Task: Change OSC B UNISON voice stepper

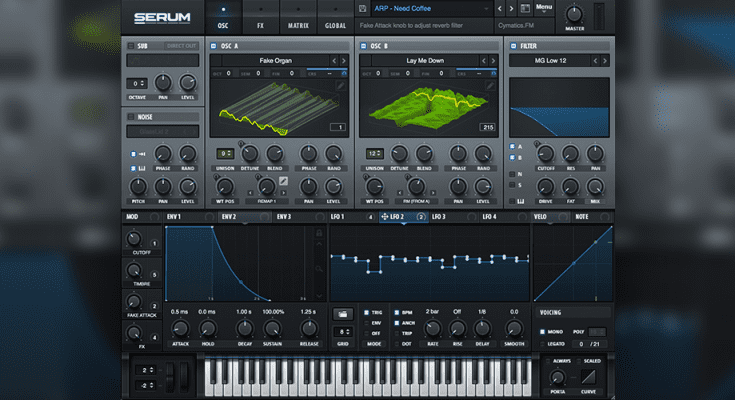Action: click(x=375, y=153)
